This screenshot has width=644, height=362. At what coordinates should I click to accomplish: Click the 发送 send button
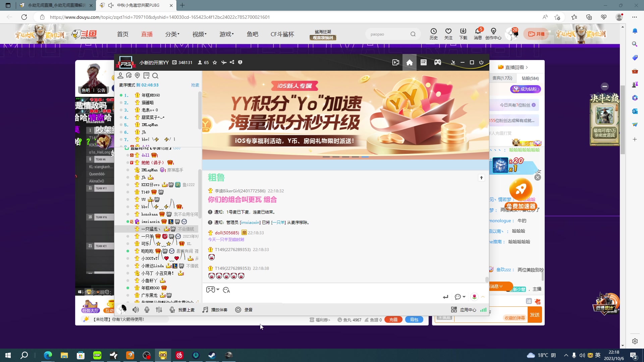tap(535, 315)
